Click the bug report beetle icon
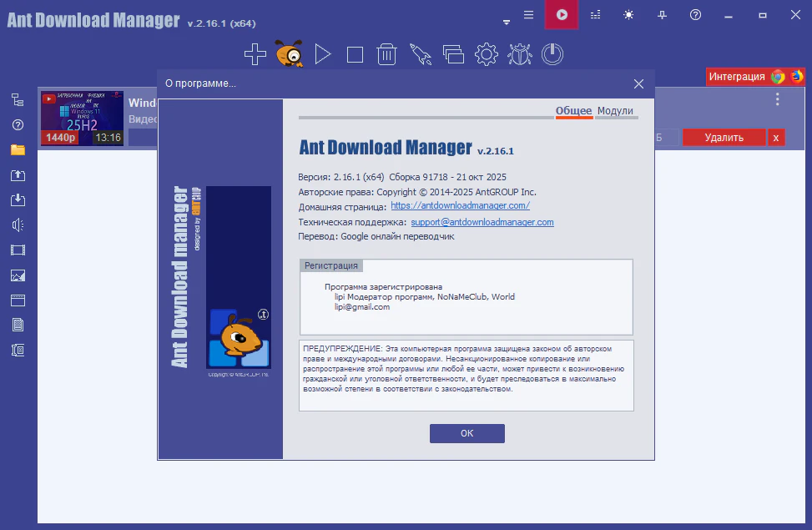The height and width of the screenshot is (530, 812). 519,55
